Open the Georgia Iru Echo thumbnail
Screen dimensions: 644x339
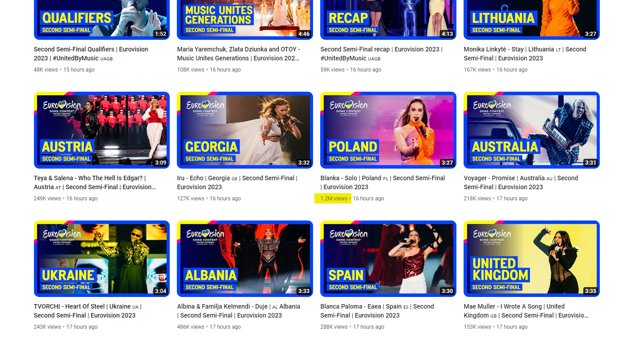(245, 130)
